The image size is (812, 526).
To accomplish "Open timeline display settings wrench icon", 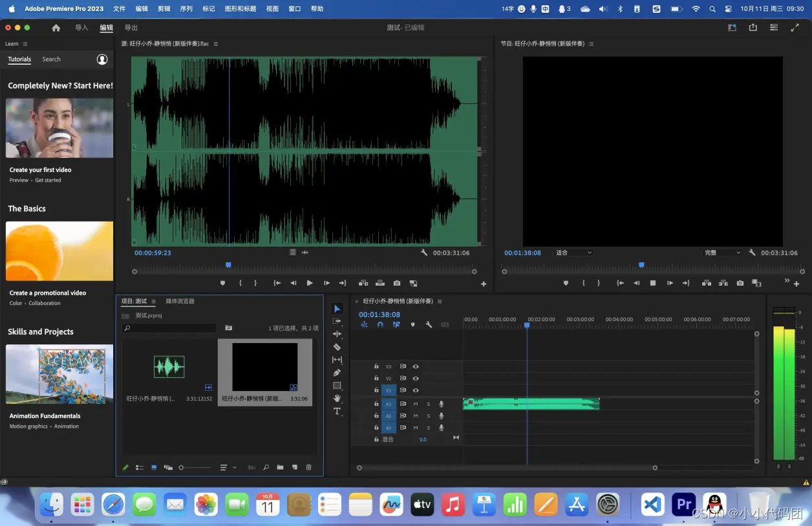I will 429,324.
